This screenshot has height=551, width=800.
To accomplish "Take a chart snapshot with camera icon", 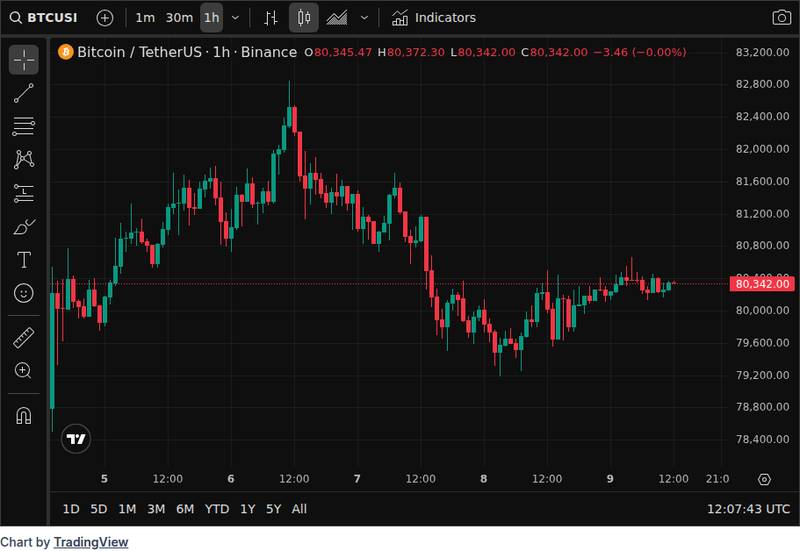I will [x=781, y=18].
